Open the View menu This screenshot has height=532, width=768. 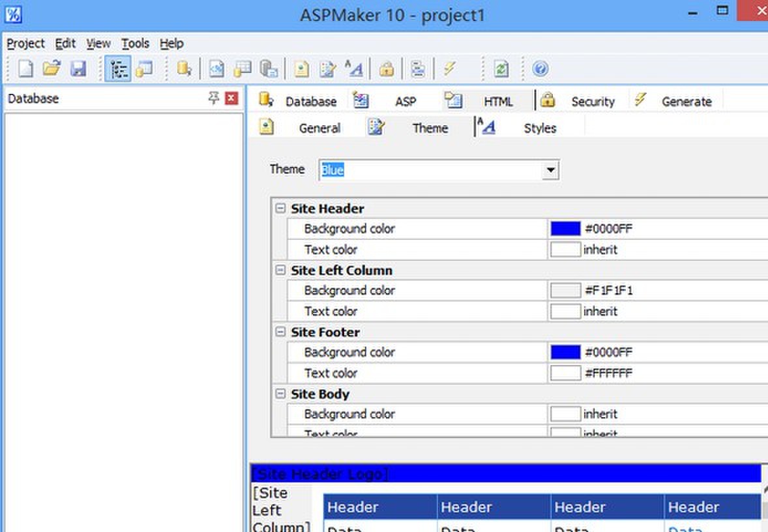coord(98,44)
